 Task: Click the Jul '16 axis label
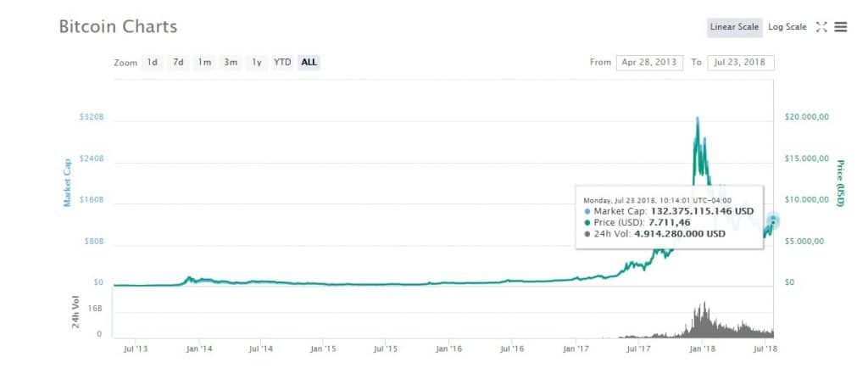click(512, 348)
